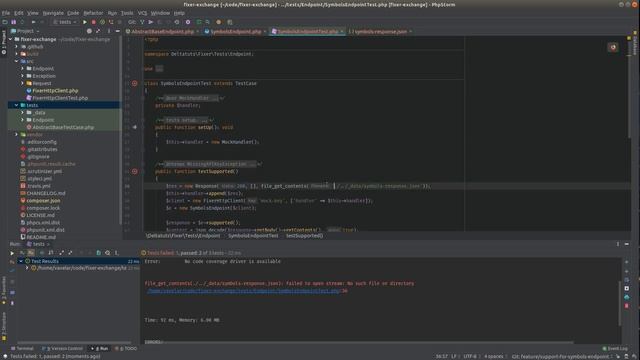This screenshot has height=360, width=640.
Task: Click the vertical scrollbar of the console output
Action: pyautogui.click(x=620, y=303)
